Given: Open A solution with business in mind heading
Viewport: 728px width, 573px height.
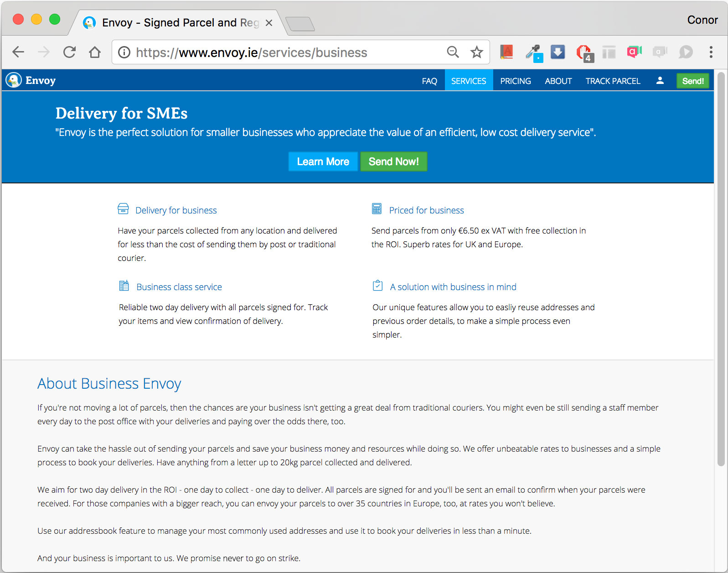Looking at the screenshot, I should (453, 287).
